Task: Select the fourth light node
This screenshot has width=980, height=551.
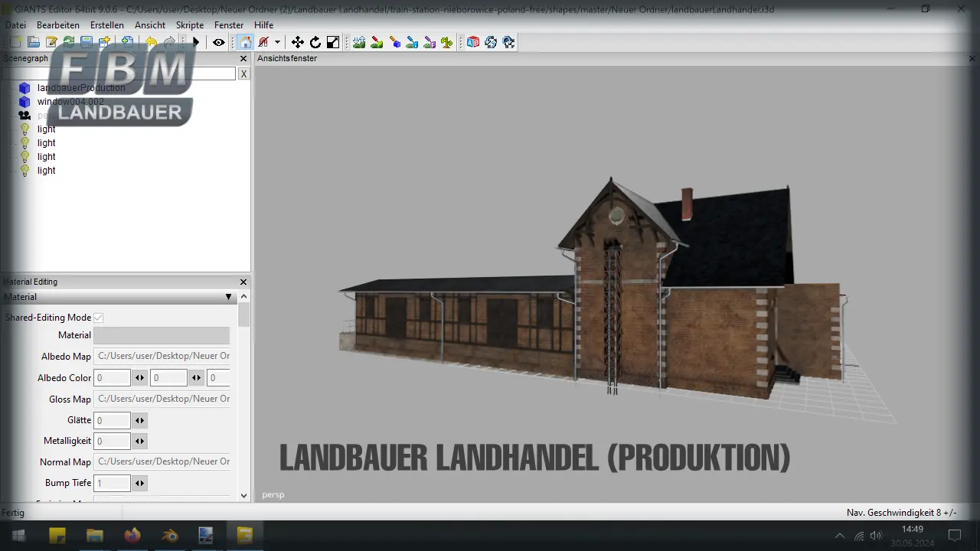Action: (x=46, y=171)
